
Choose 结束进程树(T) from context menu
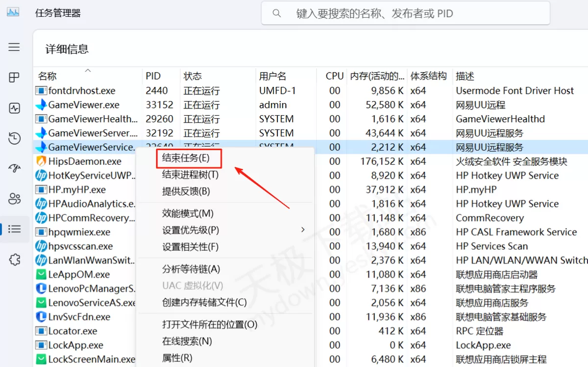click(x=190, y=175)
